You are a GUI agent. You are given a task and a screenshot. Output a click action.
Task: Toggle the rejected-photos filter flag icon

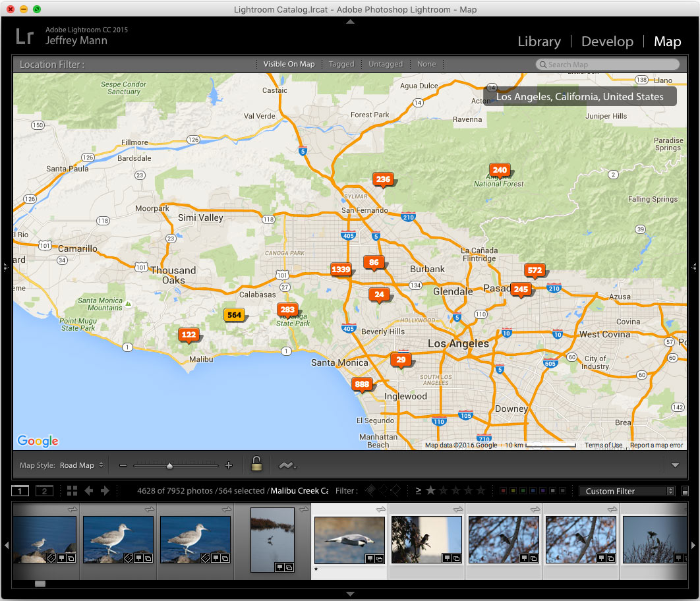(395, 491)
